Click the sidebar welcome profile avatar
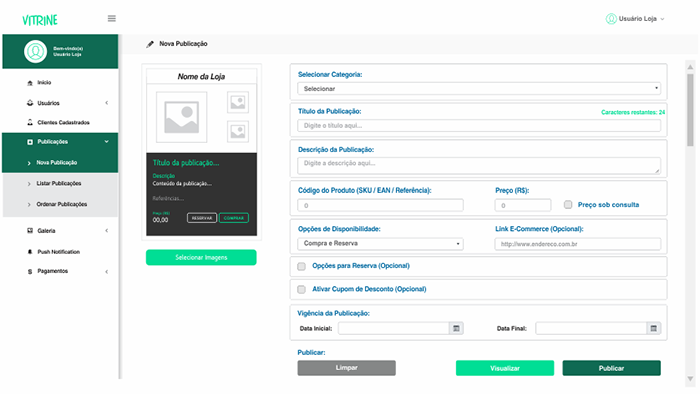Image resolution: width=700 pixels, height=394 pixels. coord(35,51)
